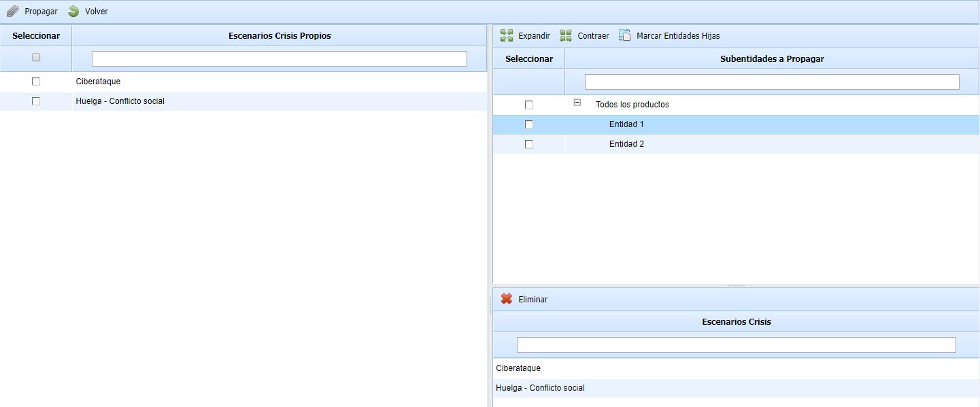This screenshot has height=407, width=980.
Task: Select Ciberataque row in Escenarios Crisis list
Action: 518,368
